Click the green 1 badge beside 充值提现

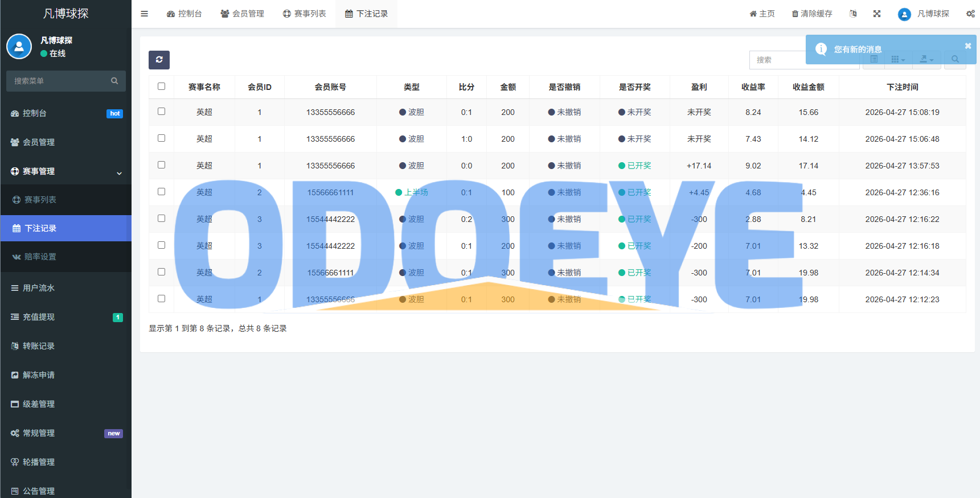118,318
